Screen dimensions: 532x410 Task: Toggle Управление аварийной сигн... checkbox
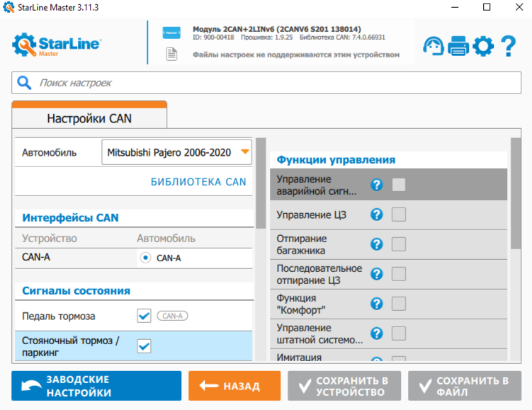[399, 185]
